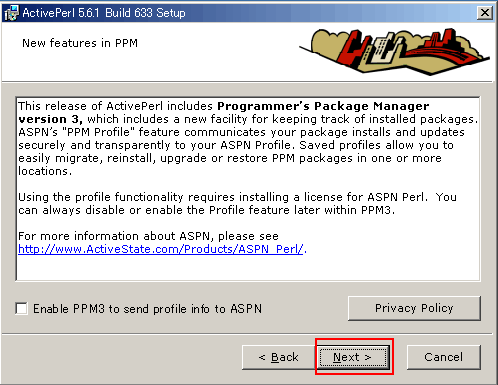
Task: Click the bold 'Programmer's Package Manager' text
Action: (x=323, y=106)
